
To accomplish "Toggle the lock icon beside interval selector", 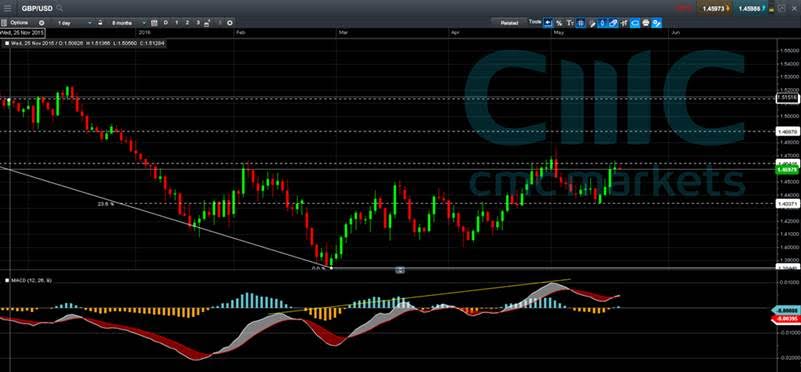I will click(101, 23).
